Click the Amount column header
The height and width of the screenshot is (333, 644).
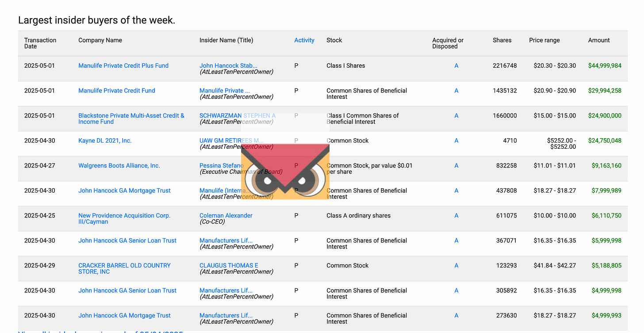coord(599,40)
